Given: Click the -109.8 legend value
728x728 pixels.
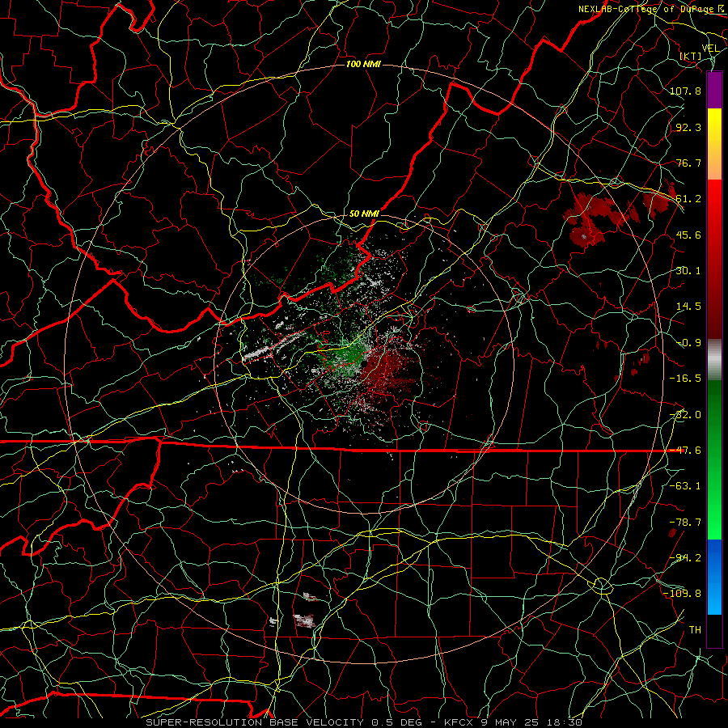Looking at the screenshot, I should [x=682, y=594].
